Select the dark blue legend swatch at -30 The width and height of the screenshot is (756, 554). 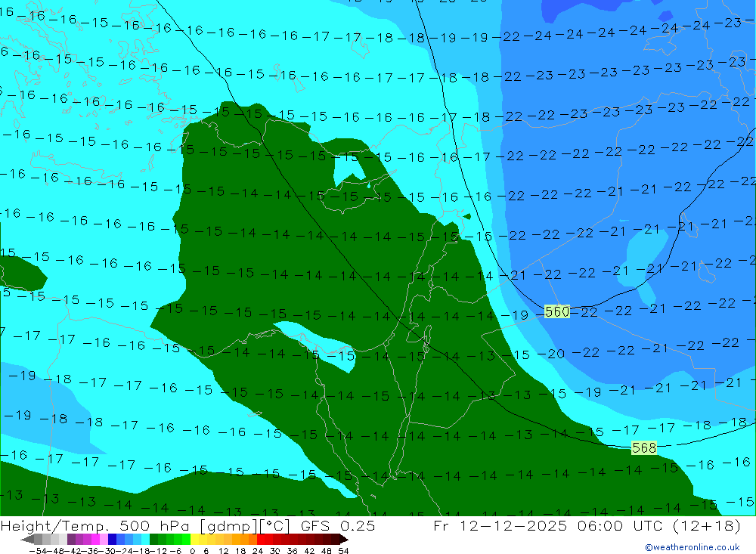click(112, 539)
